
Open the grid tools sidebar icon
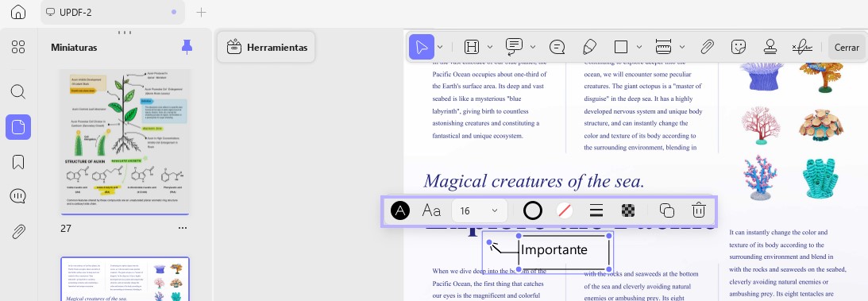tap(18, 47)
